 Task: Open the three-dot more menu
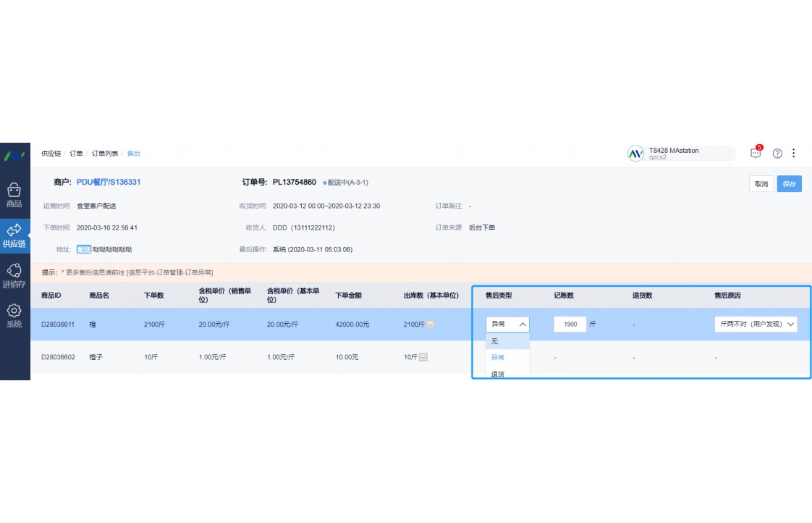point(793,153)
